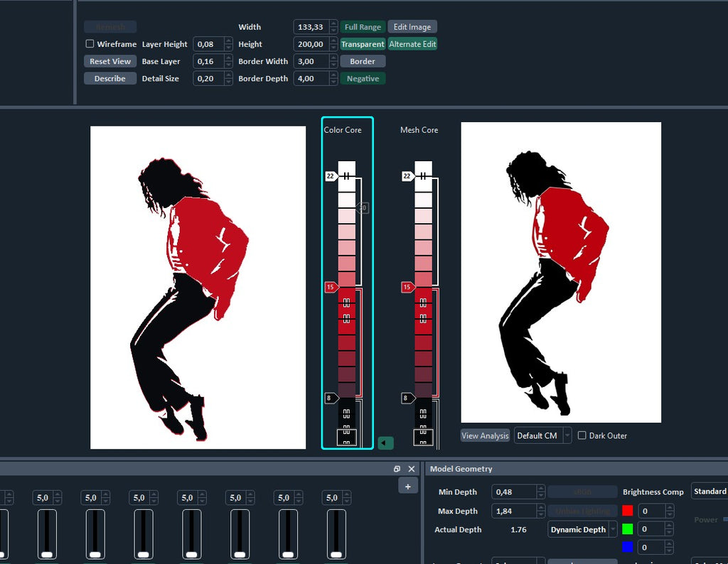This screenshot has height=564, width=728.
Task: Select layer 8 marker in Mesh Core
Action: coord(407,398)
